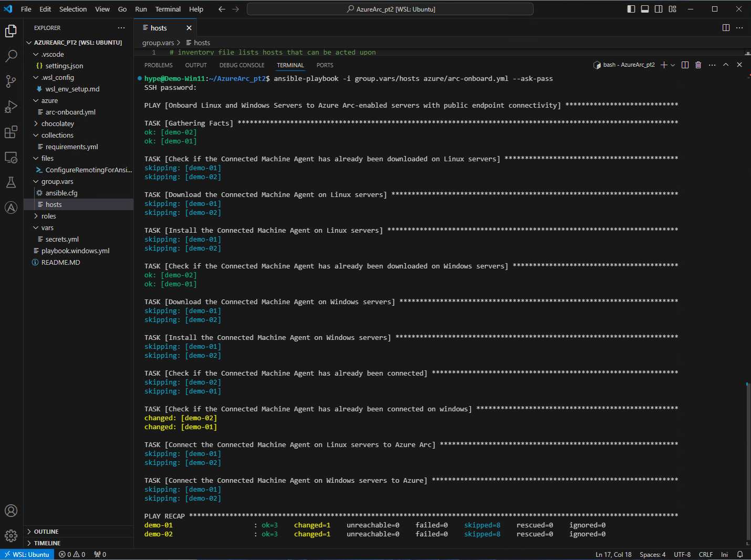
Task: Change end of line sequence CRLF
Action: [x=706, y=554]
